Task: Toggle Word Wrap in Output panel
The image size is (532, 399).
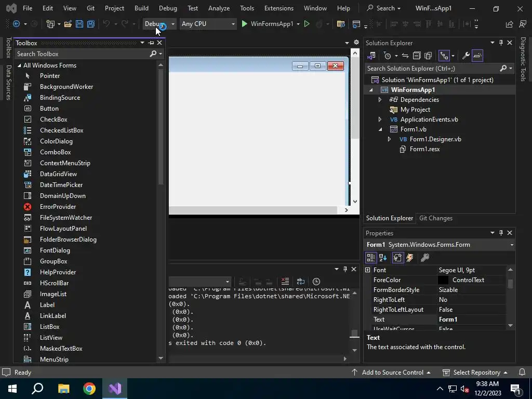Action: (301, 281)
